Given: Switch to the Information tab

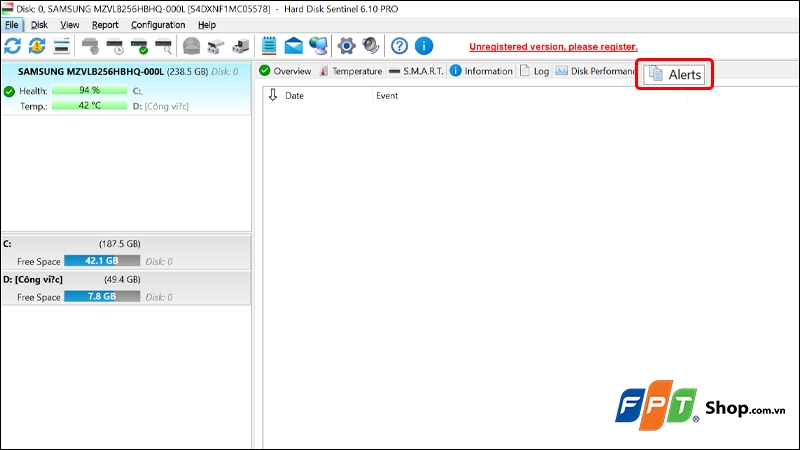Looking at the screenshot, I should [x=481, y=71].
